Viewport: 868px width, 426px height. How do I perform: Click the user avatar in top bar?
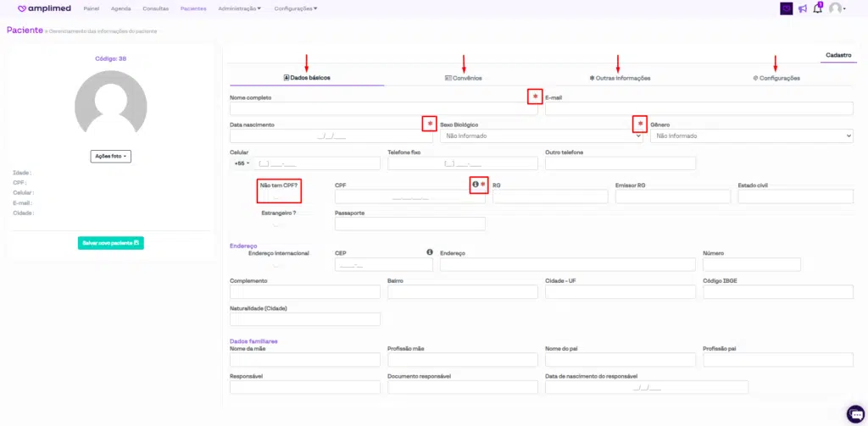pyautogui.click(x=836, y=8)
